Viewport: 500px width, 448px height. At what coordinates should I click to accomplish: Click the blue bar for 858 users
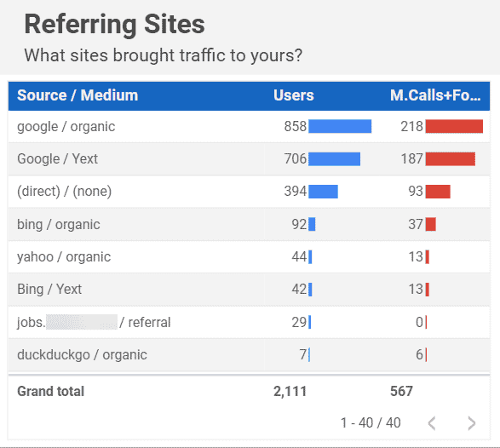click(x=340, y=126)
